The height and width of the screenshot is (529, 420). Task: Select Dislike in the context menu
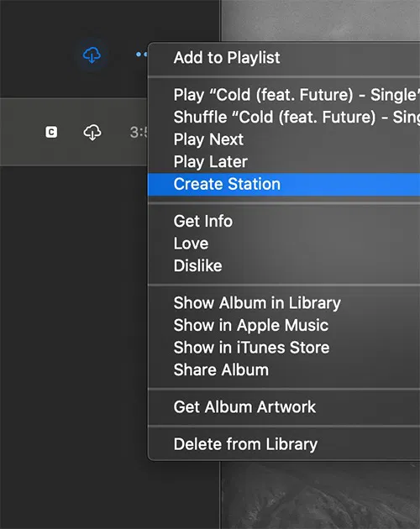point(284,266)
